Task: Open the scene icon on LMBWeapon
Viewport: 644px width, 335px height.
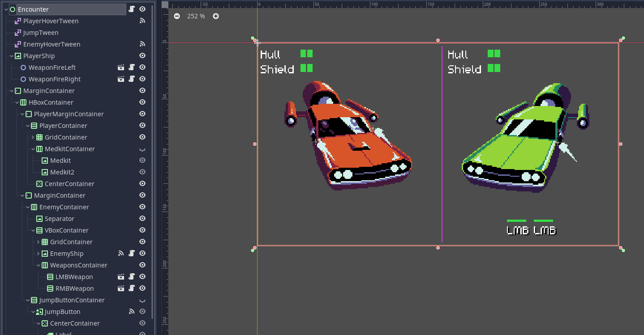Action: [121, 277]
